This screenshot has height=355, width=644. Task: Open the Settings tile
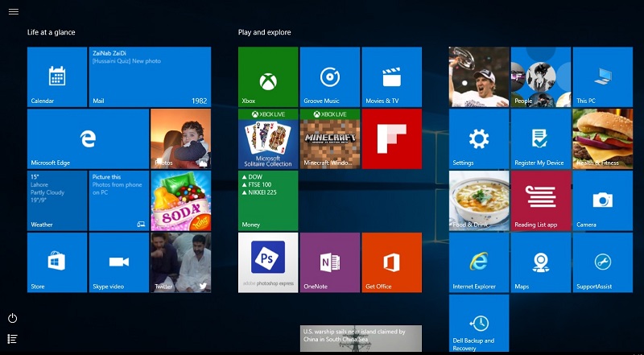(479, 139)
